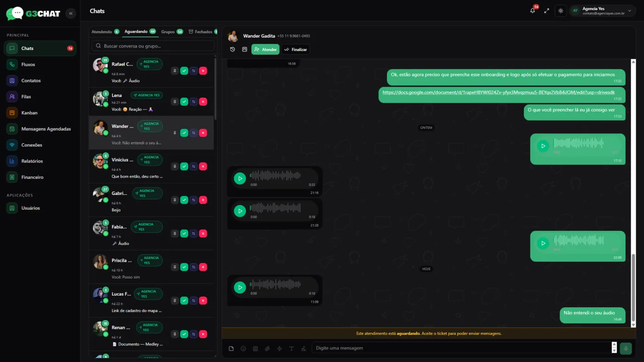Viewport: 644px width, 362px height.
Task: Open the Fechados tab
Action: pos(203,32)
